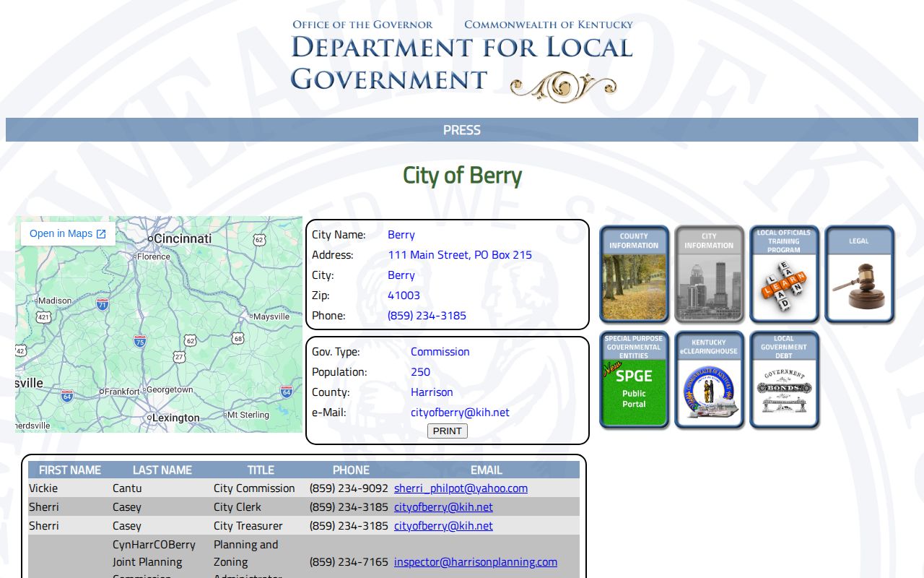Screen dimensions: 924x578
Task: Click the zip value 41003
Action: tap(404, 296)
